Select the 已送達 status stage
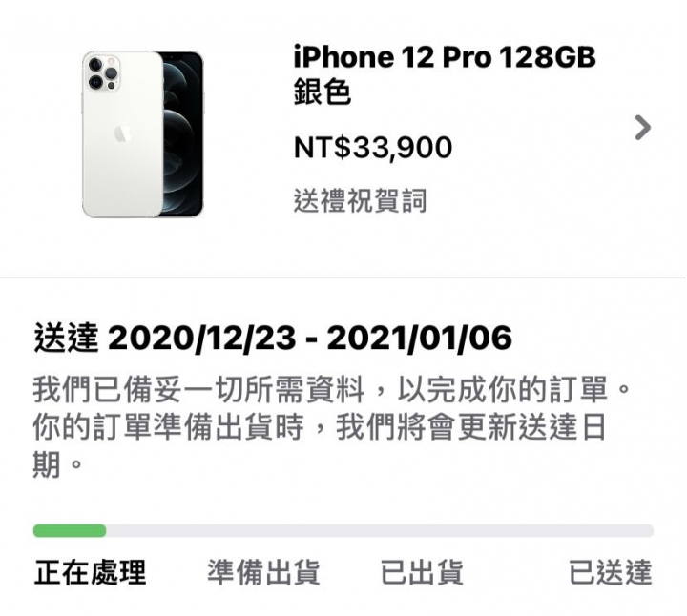 tap(611, 572)
